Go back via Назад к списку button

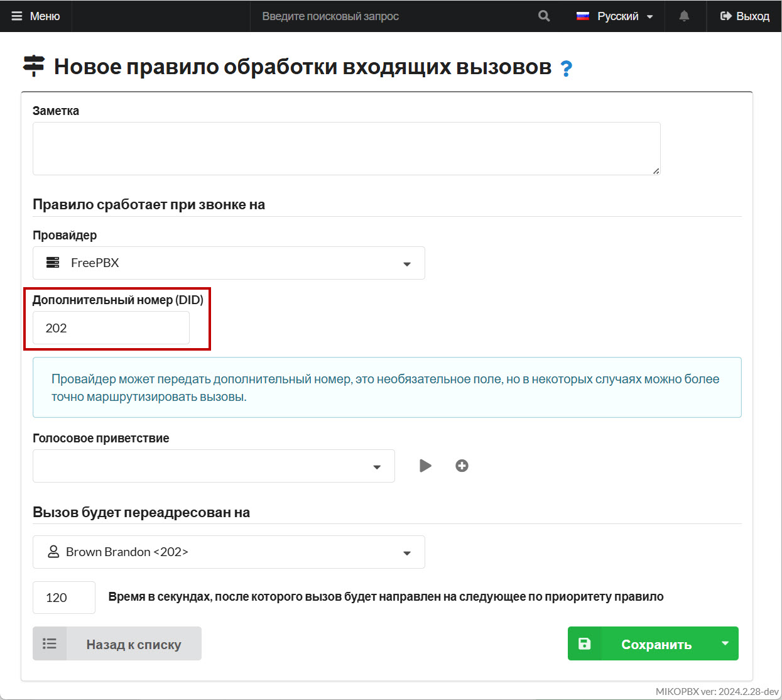click(x=117, y=643)
